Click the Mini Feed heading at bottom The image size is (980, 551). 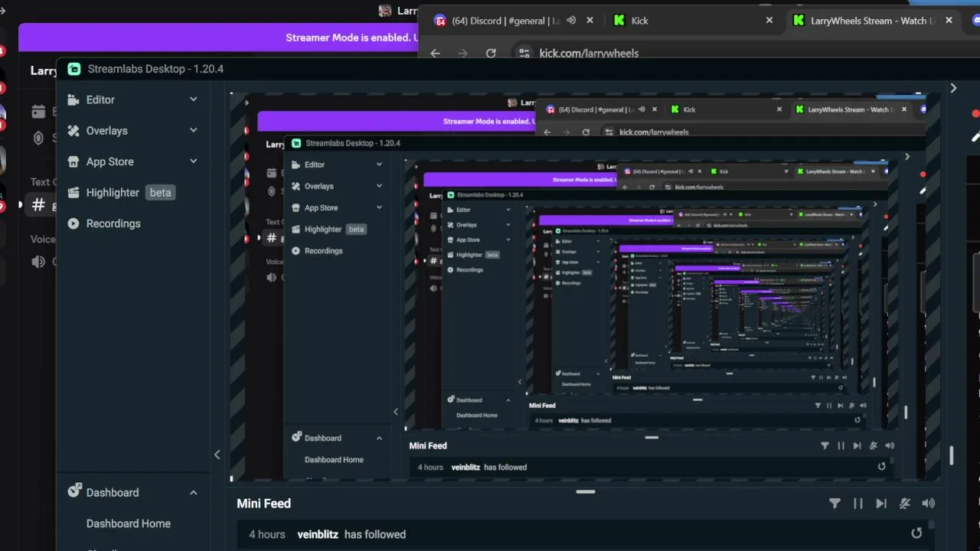tap(263, 504)
